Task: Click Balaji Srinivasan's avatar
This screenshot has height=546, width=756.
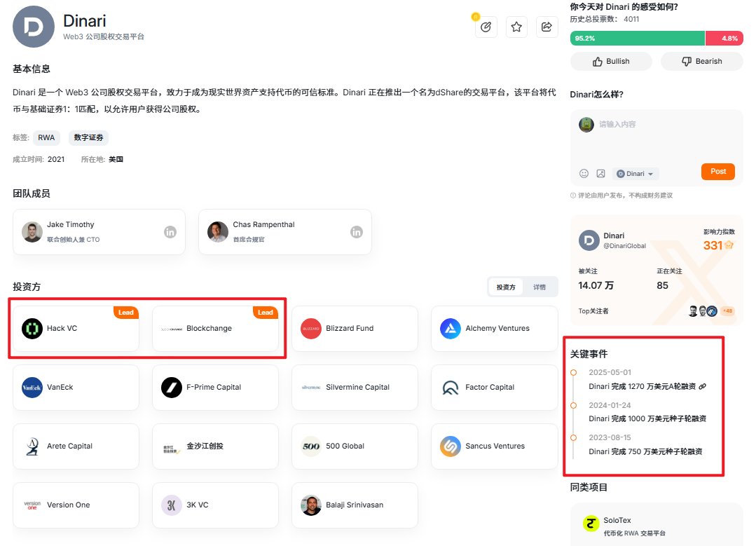Action: click(x=311, y=505)
